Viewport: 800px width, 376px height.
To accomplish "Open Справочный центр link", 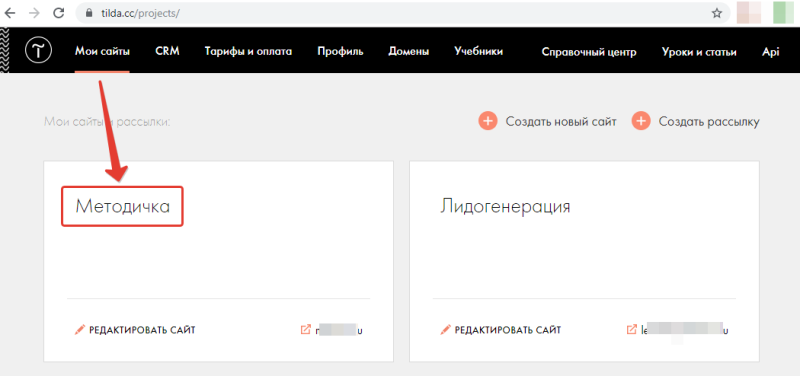I will click(x=589, y=52).
